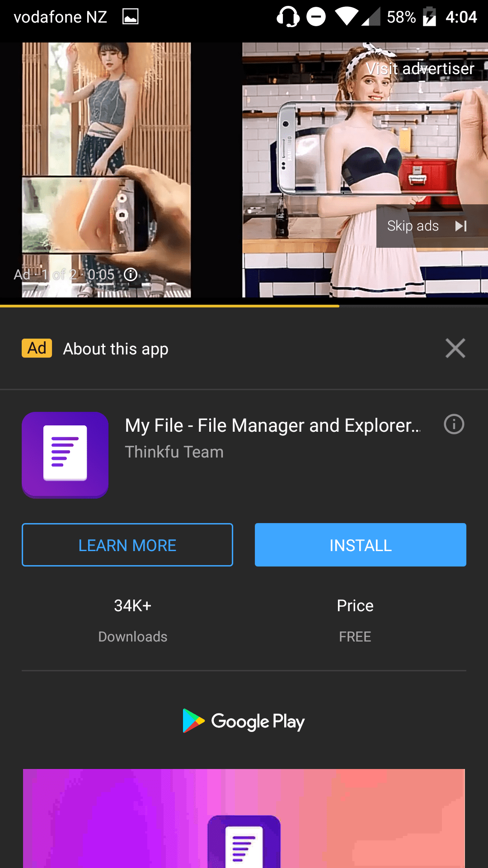Click the yellow ad progress bar

coord(169,306)
